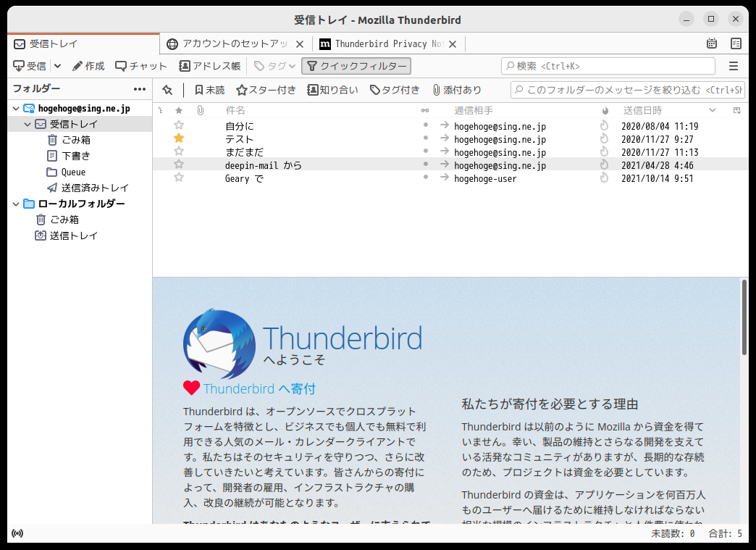This screenshot has height=550, width=756.
Task: Open the column picker icon
Action: click(x=736, y=110)
